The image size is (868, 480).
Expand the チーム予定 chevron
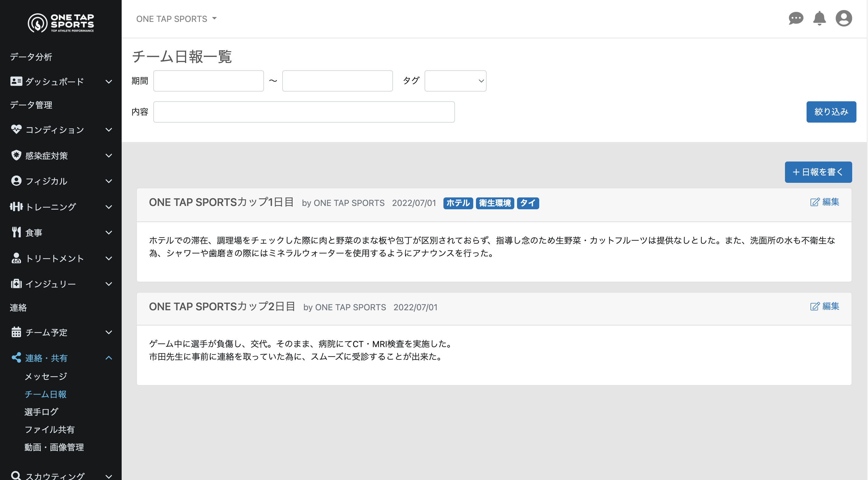coord(109,332)
